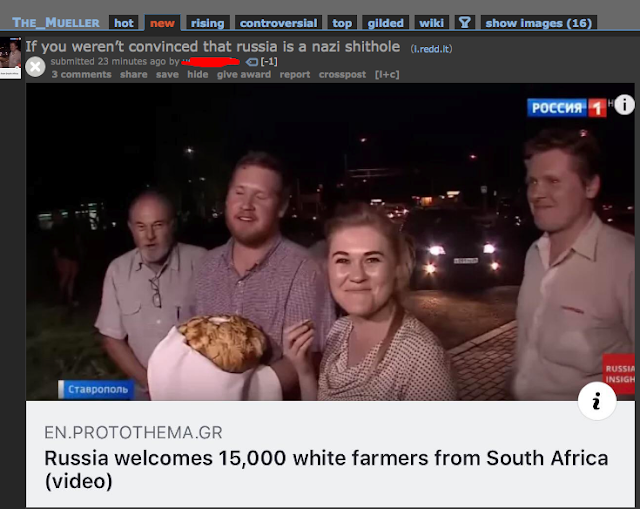Open the wiki tab
640x509 pixels.
tap(431, 23)
